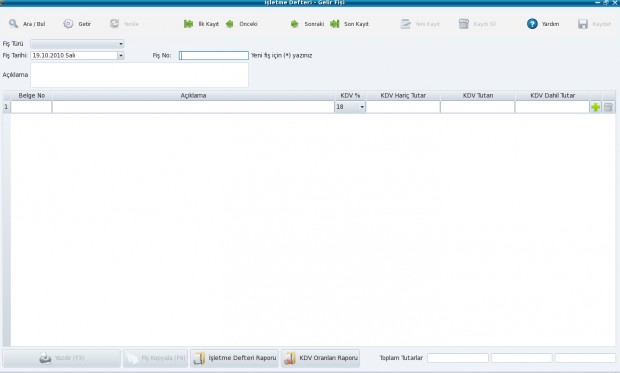This screenshot has width=620, height=373.
Task: Go to previous record with Önceki arrow
Action: coord(230,24)
